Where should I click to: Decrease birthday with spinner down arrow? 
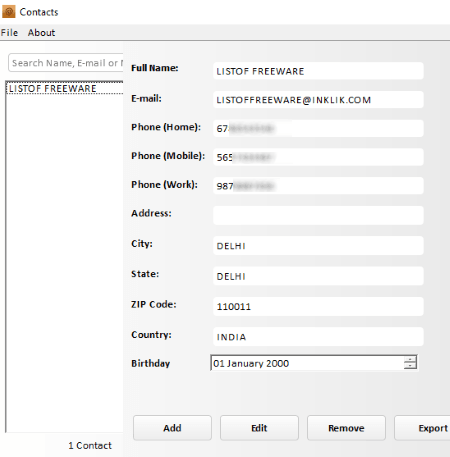click(x=410, y=366)
